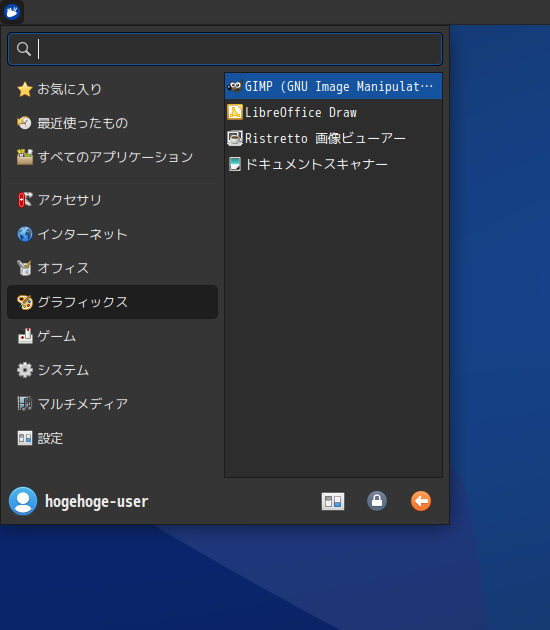The image size is (550, 630).
Task: Open LibreOffice Draw
Action: tap(333, 112)
